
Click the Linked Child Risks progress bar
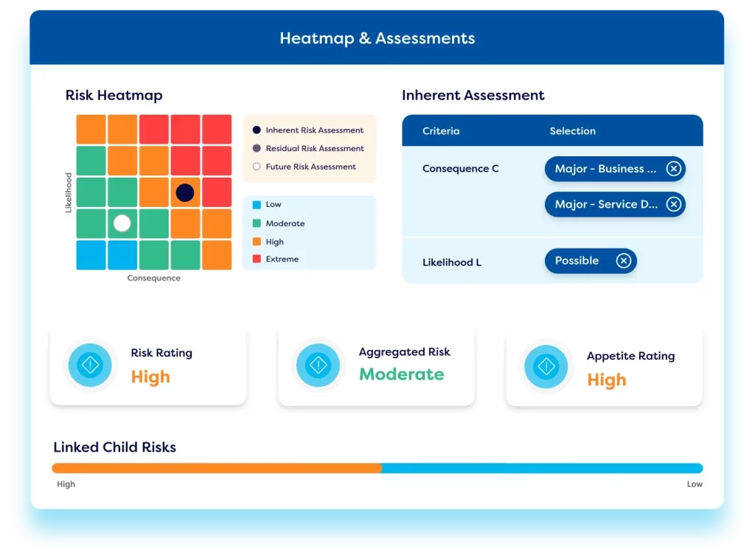click(377, 468)
